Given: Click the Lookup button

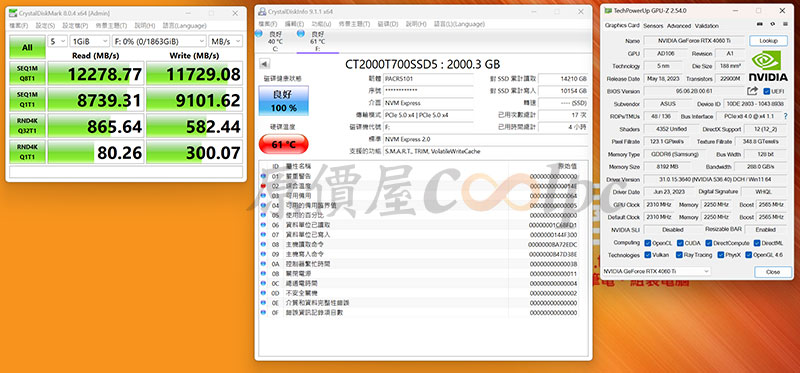Looking at the screenshot, I should (x=768, y=40).
